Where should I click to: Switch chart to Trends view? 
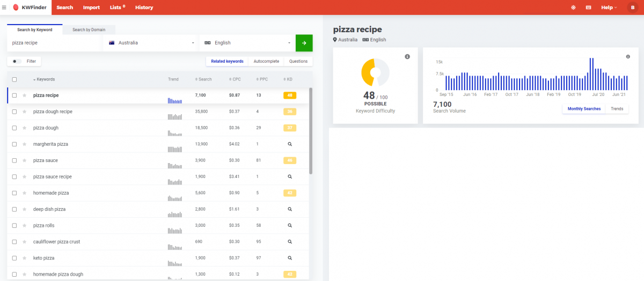click(617, 109)
